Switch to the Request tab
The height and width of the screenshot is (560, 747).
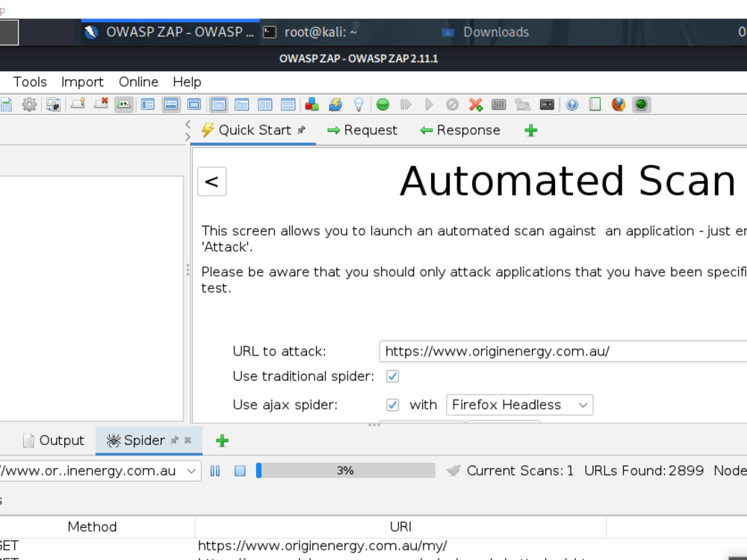tap(362, 130)
